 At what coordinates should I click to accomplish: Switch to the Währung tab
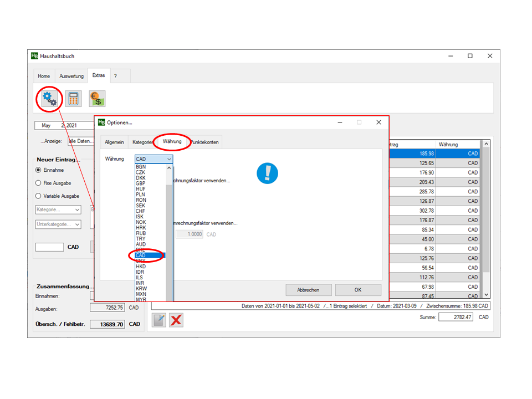(x=172, y=142)
